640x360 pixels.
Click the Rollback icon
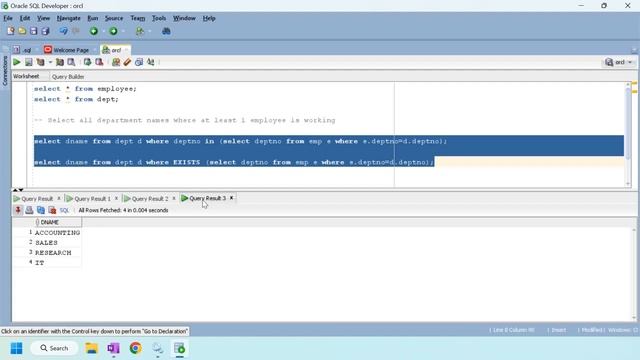click(x=99, y=62)
